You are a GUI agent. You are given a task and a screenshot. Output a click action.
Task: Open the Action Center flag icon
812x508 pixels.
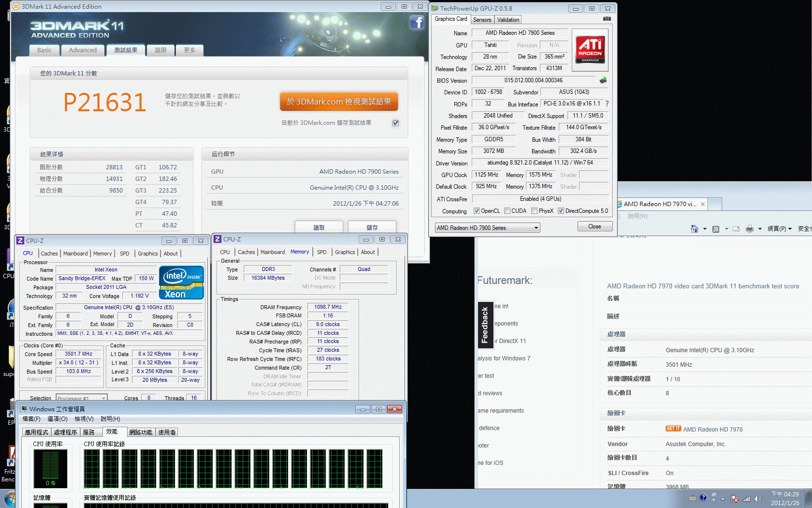(735, 498)
